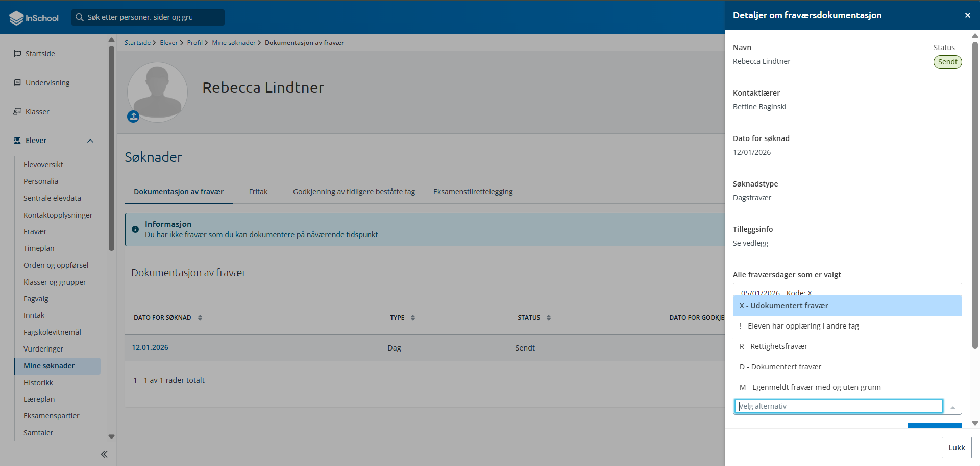This screenshot has width=980, height=466.
Task: Open Personalia submenu item
Action: (x=41, y=181)
